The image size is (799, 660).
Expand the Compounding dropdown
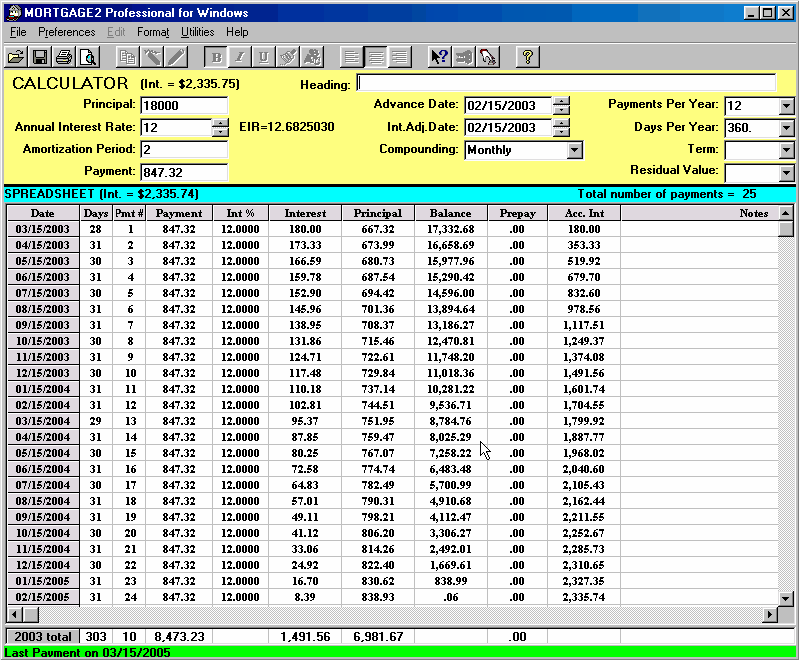point(574,150)
